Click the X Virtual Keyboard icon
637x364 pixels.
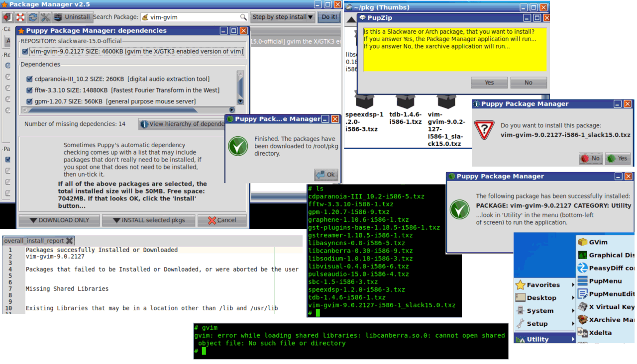[582, 307]
